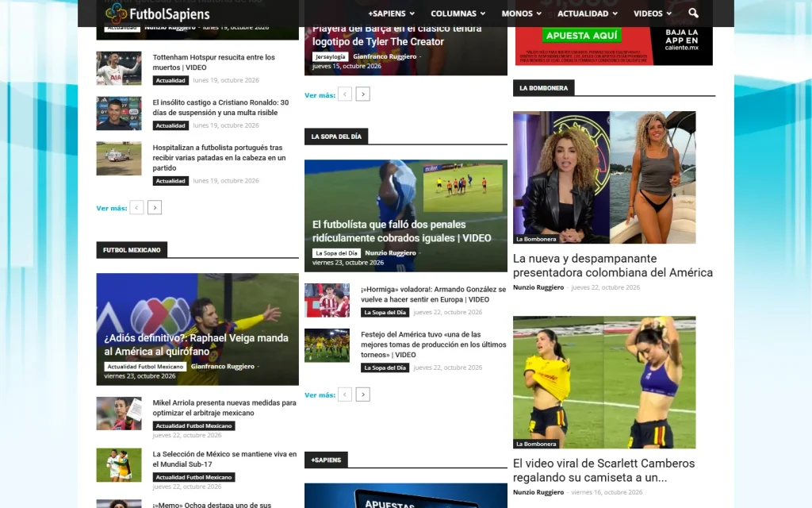Open author Nunzio Ruggiero on penales article

click(390, 253)
